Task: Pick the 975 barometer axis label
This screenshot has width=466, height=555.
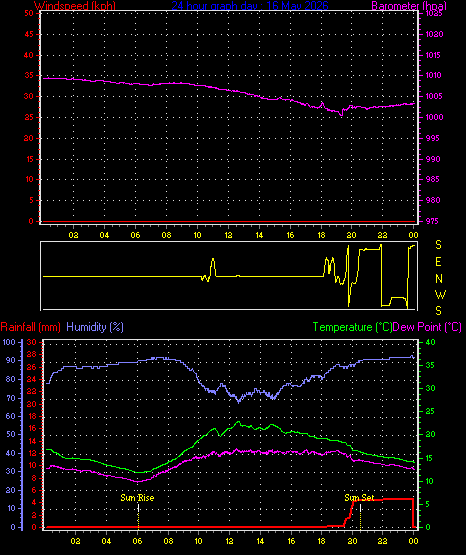Action: pyautogui.click(x=432, y=221)
